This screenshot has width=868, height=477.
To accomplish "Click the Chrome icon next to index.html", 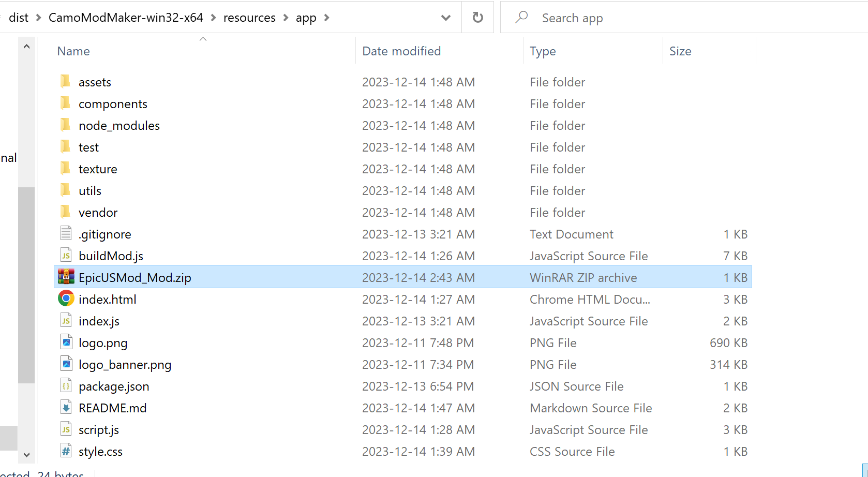I will pos(66,299).
